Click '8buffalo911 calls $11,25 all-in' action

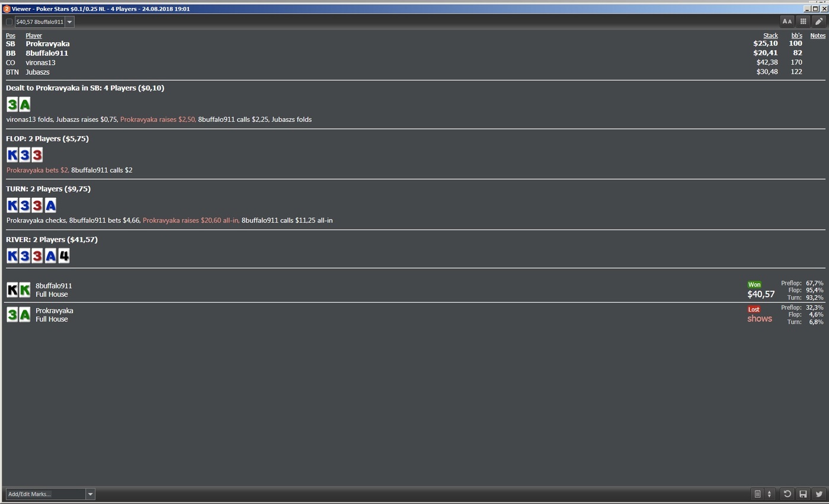pos(287,220)
